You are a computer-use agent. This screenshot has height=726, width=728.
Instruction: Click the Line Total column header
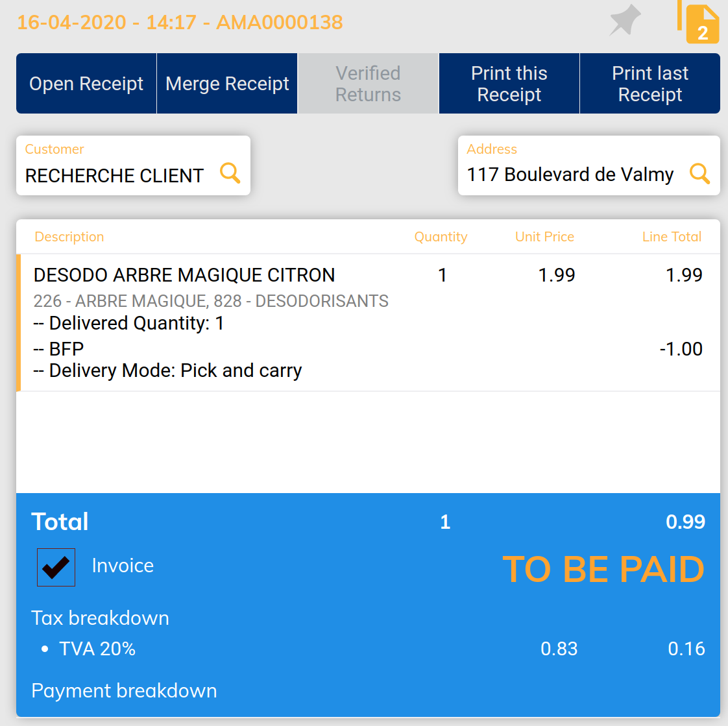pyautogui.click(x=672, y=237)
